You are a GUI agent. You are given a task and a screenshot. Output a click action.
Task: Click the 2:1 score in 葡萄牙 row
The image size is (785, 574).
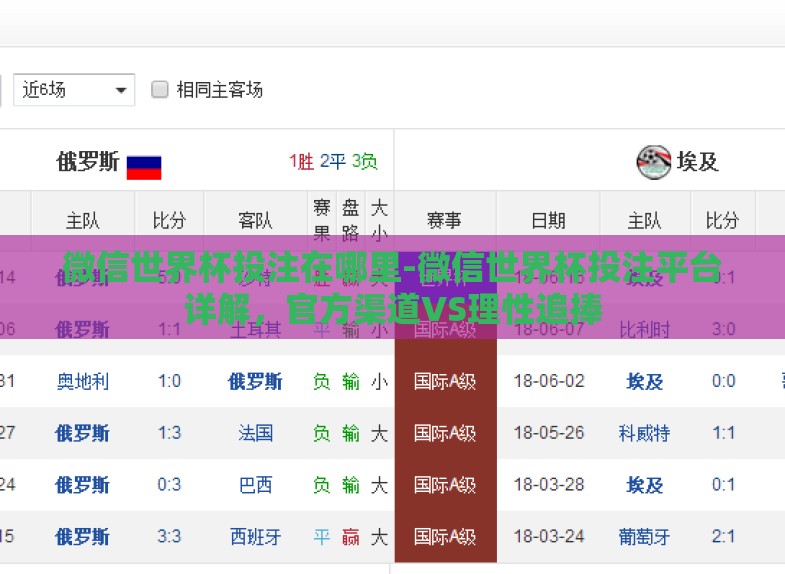click(x=723, y=537)
